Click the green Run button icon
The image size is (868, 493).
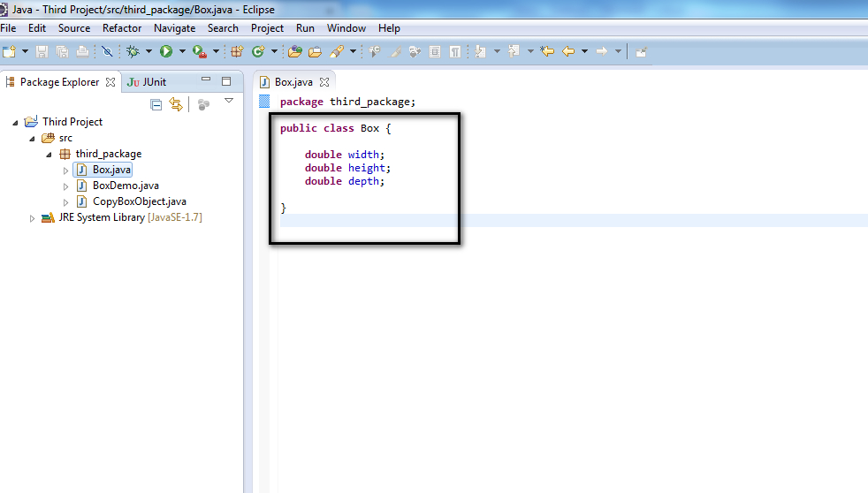click(x=166, y=51)
